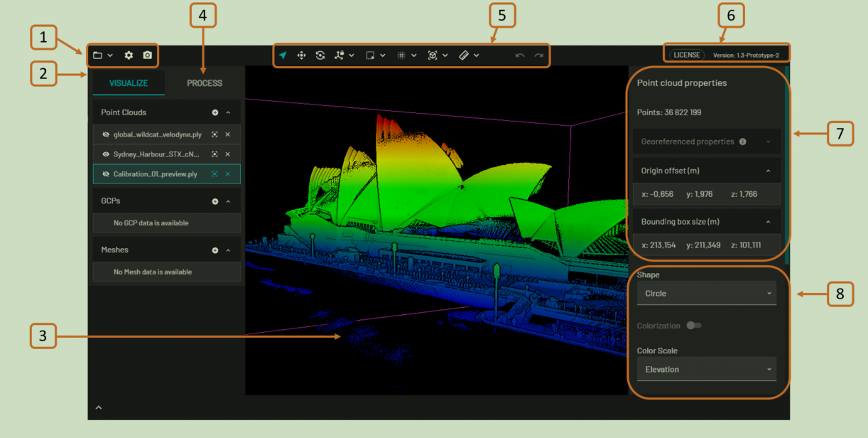Remove Calibration_01_preview.ply with its X button
This screenshot has height=438, width=868.
coord(228,174)
